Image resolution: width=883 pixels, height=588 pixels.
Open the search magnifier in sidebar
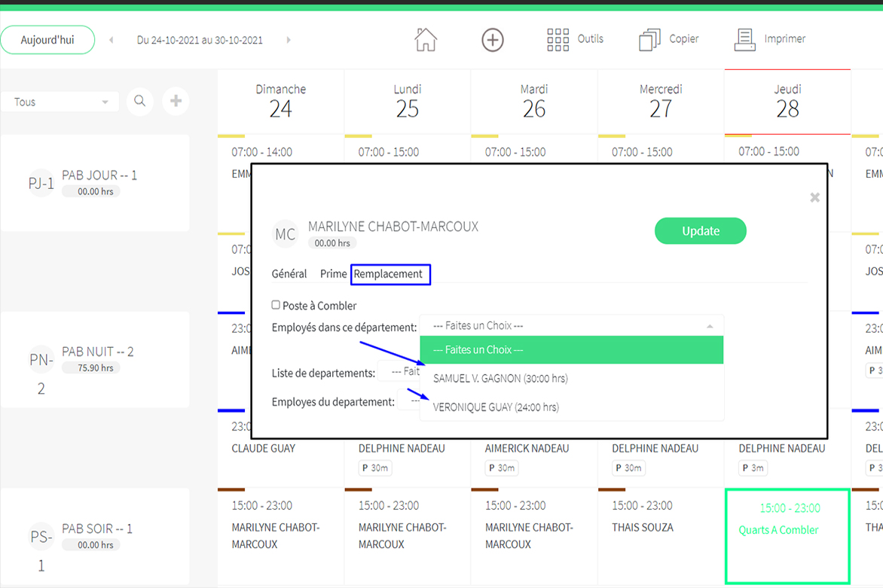[139, 102]
